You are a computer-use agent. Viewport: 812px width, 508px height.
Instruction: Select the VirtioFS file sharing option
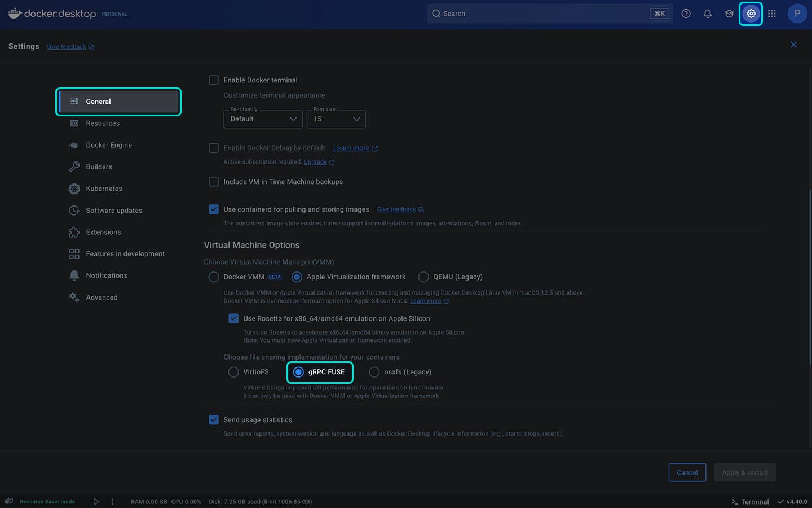click(x=233, y=371)
